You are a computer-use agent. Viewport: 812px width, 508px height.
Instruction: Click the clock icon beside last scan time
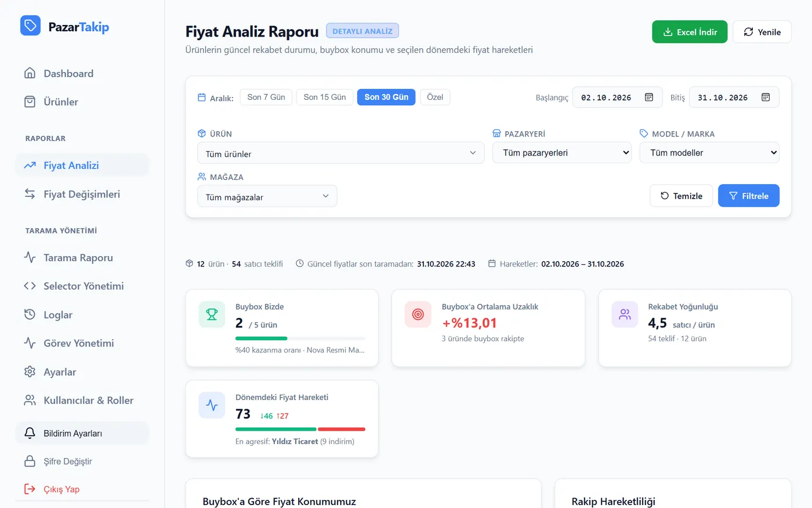point(300,264)
